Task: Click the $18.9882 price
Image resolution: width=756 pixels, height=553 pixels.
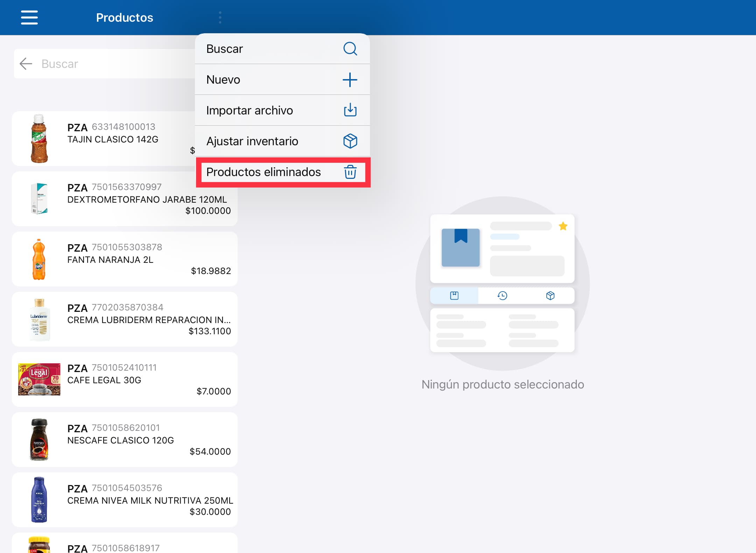Action: pyautogui.click(x=211, y=271)
